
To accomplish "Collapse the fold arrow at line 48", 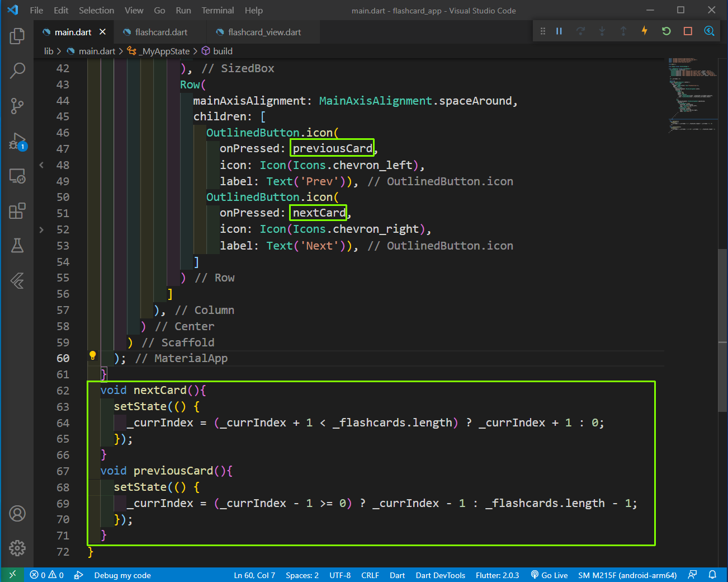I will click(x=41, y=165).
